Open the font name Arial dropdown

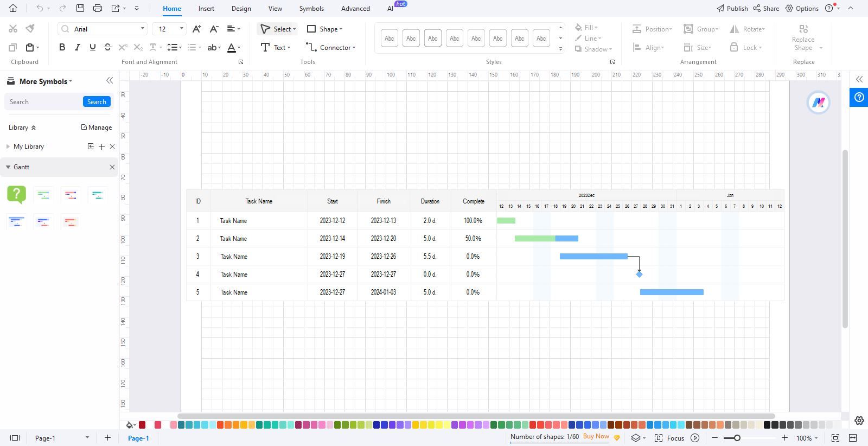(x=143, y=29)
